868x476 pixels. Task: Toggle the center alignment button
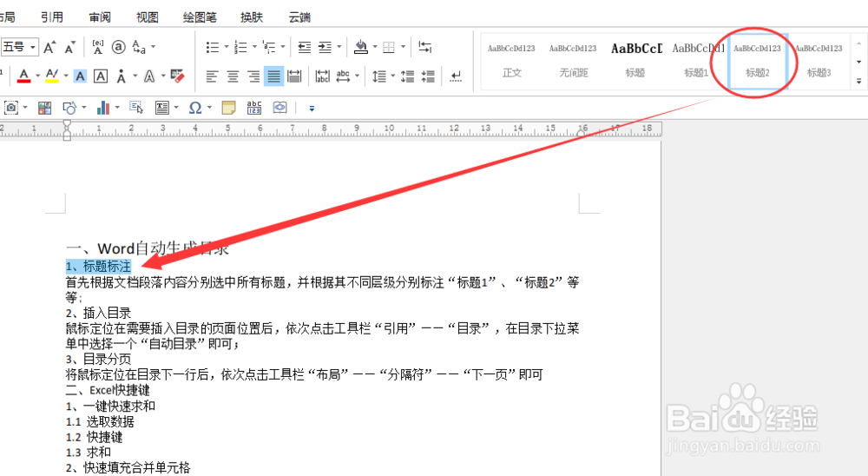tap(233, 76)
